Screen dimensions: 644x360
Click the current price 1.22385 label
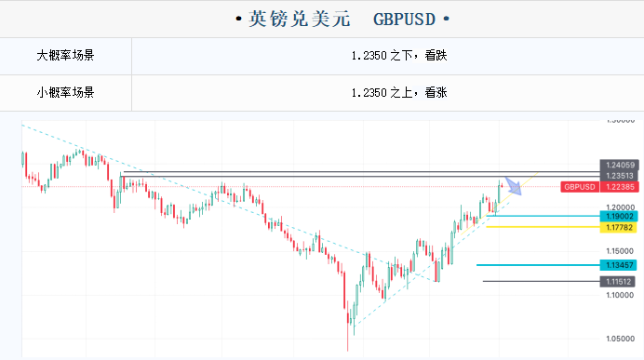tap(620, 187)
